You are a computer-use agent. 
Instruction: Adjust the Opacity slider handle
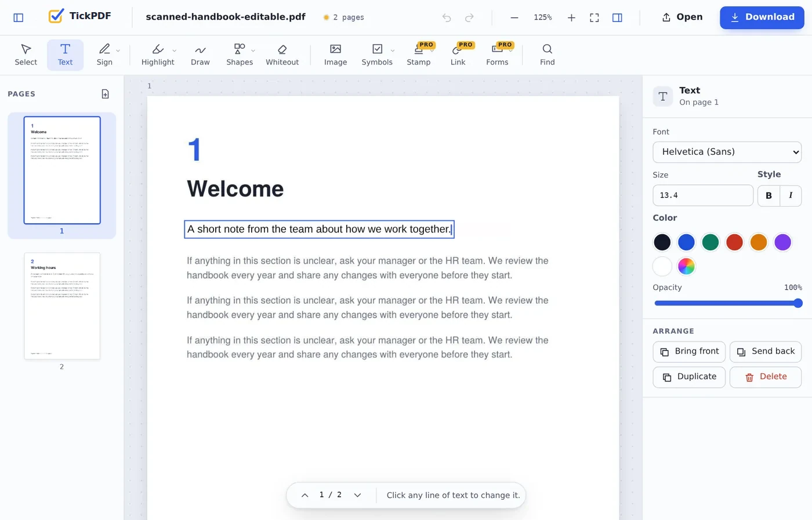click(798, 303)
